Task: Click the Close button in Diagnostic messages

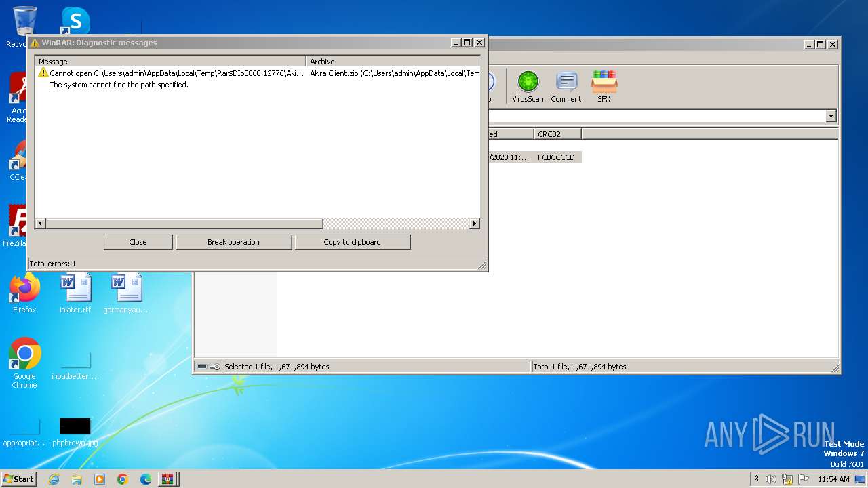Action: [138, 242]
